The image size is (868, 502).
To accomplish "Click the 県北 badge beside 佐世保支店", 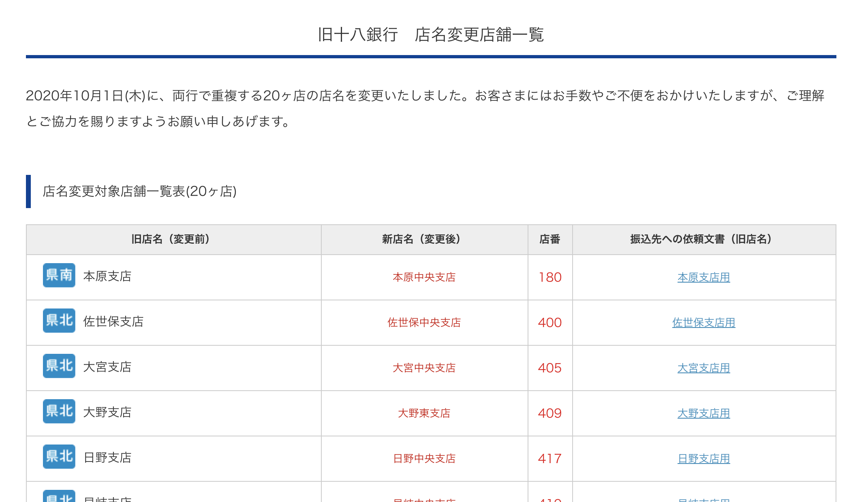I will [x=59, y=321].
